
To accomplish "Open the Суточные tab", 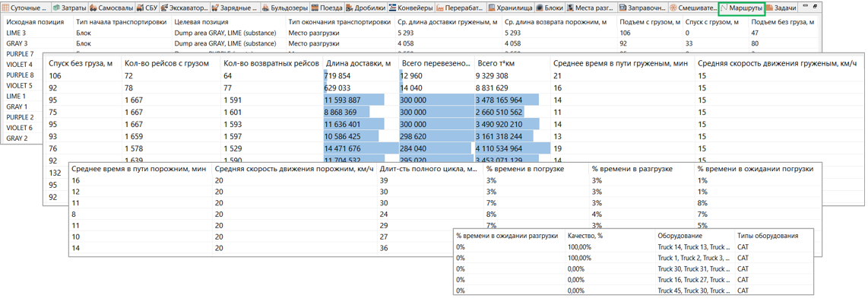I will coord(25,8).
